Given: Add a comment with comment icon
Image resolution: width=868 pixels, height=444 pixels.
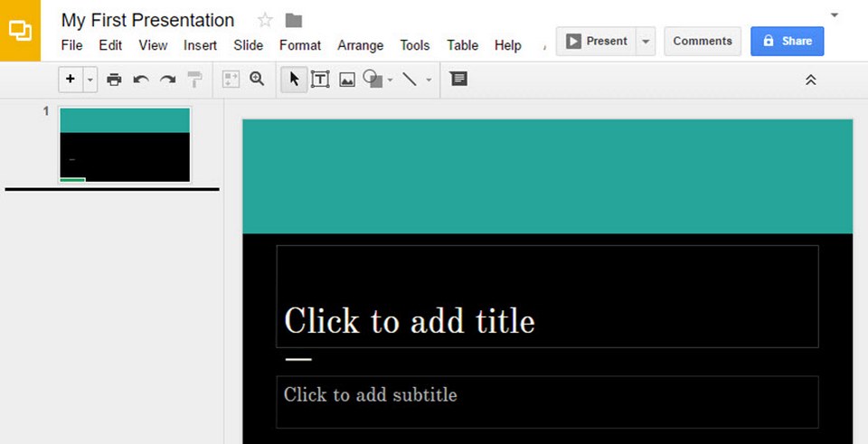Looking at the screenshot, I should 458,80.
